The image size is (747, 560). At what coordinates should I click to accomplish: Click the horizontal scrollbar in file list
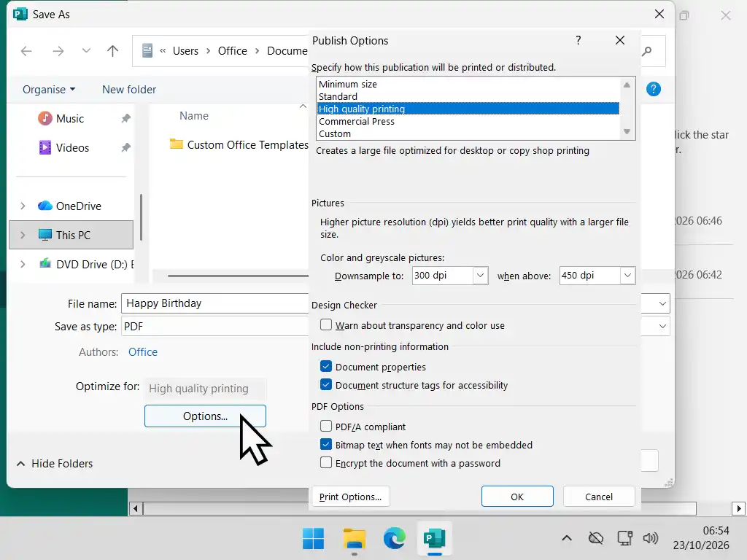tap(239, 276)
